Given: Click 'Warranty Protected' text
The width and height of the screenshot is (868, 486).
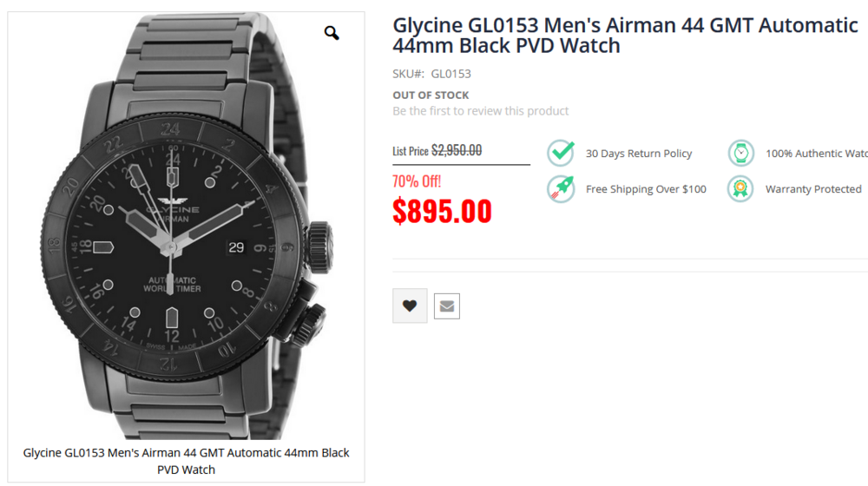Looking at the screenshot, I should (x=813, y=189).
